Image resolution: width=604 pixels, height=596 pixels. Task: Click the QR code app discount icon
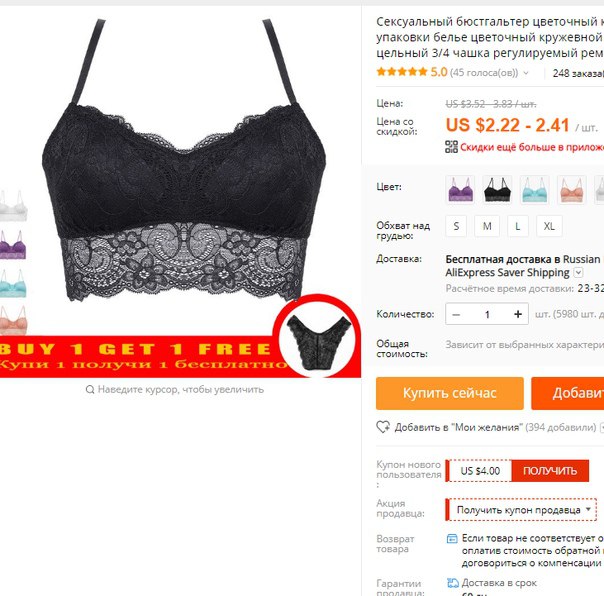point(451,147)
